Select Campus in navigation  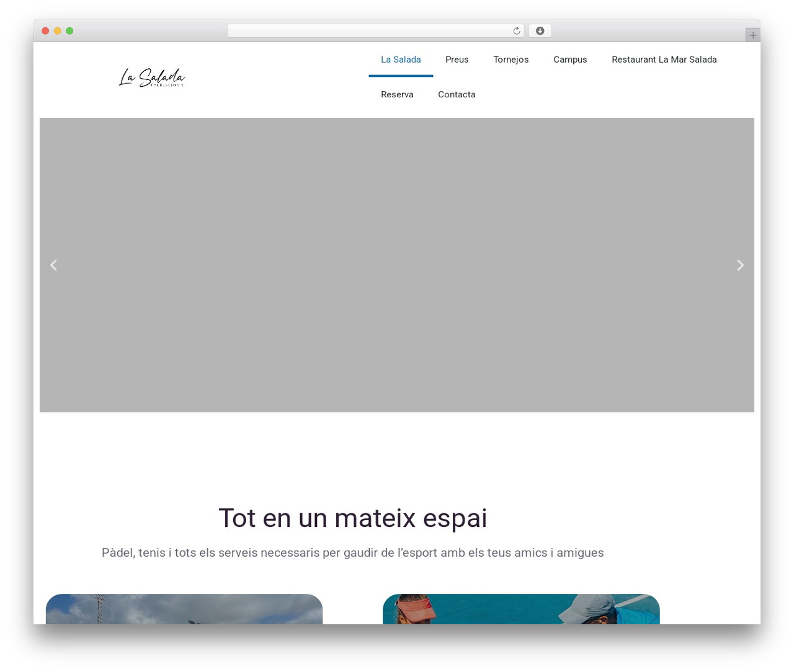click(x=570, y=60)
